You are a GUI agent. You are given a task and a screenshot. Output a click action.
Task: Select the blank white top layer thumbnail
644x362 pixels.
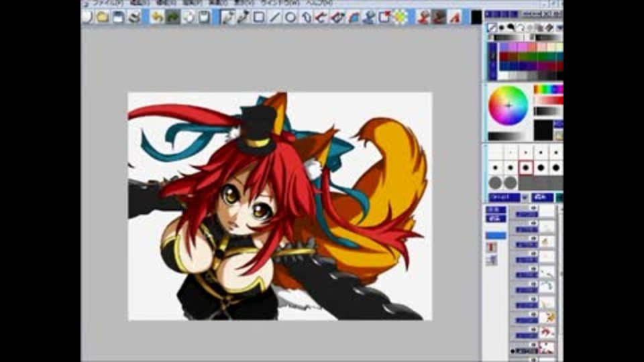tap(547, 211)
